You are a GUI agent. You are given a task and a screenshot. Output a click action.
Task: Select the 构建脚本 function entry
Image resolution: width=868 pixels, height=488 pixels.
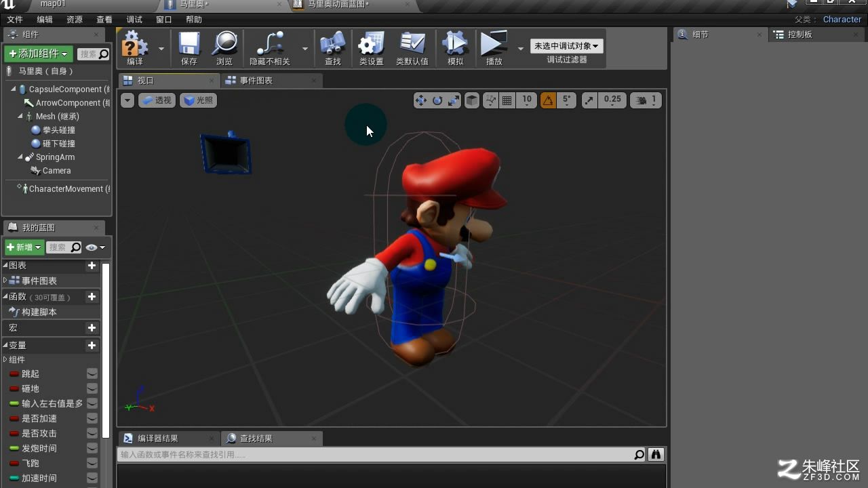[39, 312]
